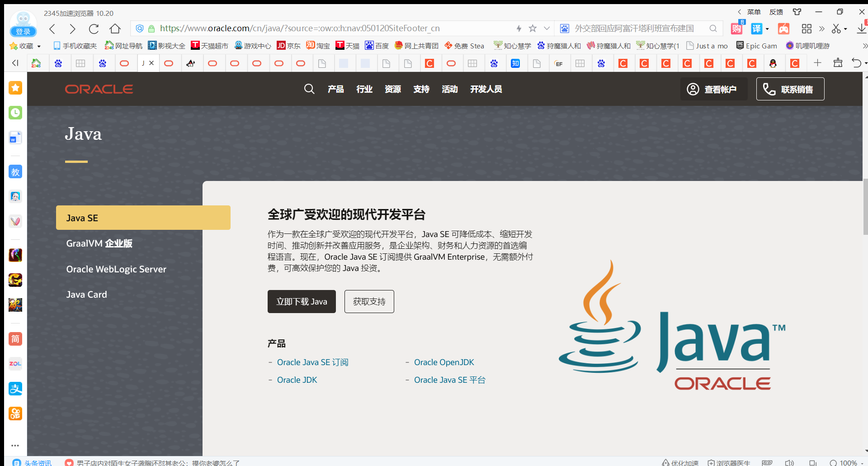Show more extensions with double chevron

(x=822, y=29)
